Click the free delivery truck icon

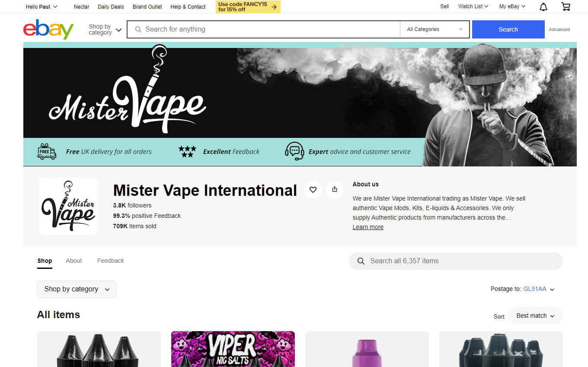click(x=47, y=152)
